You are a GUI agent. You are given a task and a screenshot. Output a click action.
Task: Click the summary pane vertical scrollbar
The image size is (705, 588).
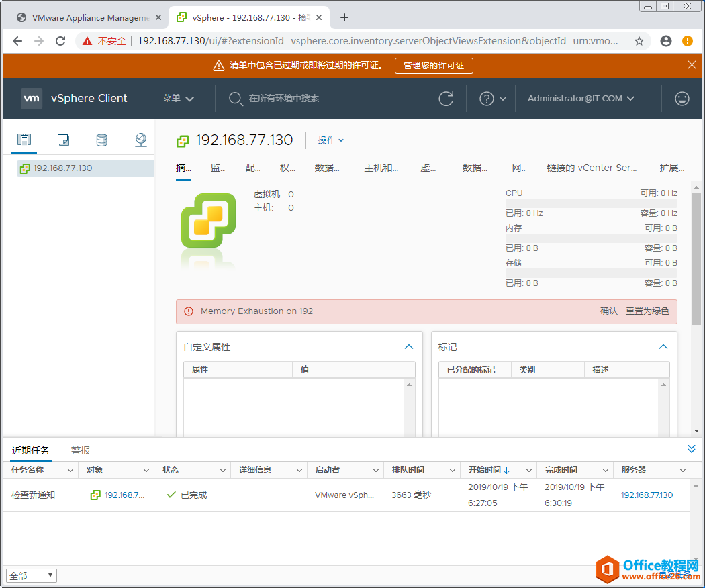tap(696, 258)
